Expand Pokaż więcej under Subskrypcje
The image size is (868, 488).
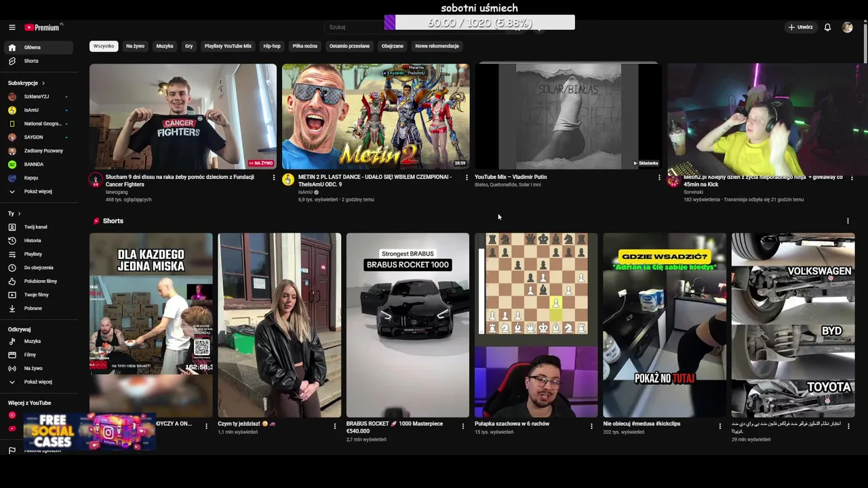(x=37, y=191)
